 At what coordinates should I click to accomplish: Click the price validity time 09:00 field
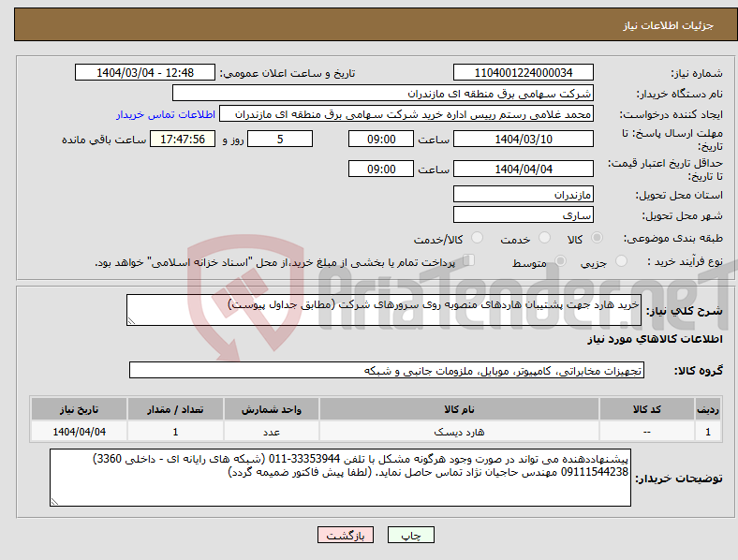[381, 169]
